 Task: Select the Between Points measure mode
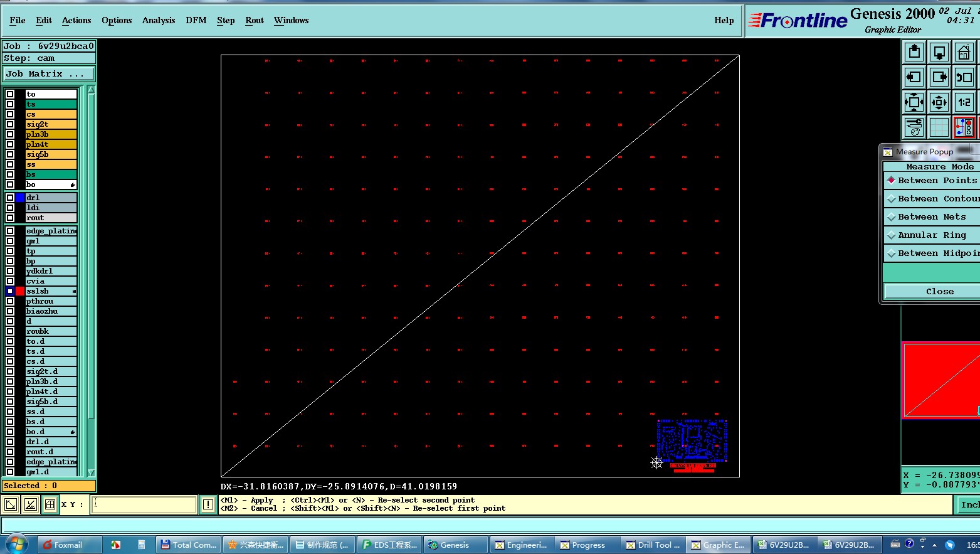pyautogui.click(x=931, y=180)
